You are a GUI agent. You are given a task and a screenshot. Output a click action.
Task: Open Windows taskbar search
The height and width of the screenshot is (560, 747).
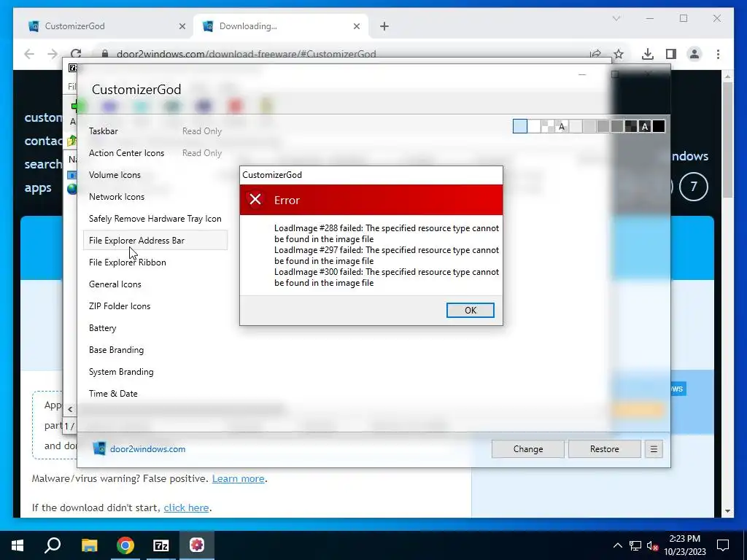tap(53, 545)
